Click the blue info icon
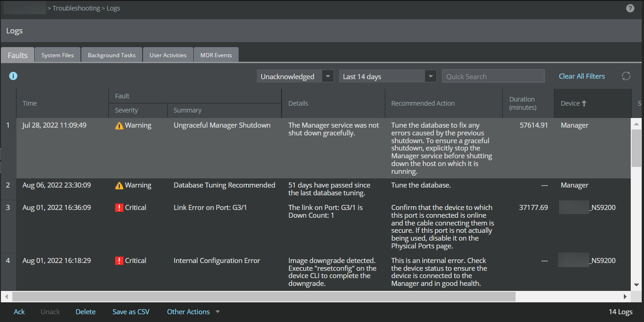This screenshot has width=644, height=322. point(13,76)
